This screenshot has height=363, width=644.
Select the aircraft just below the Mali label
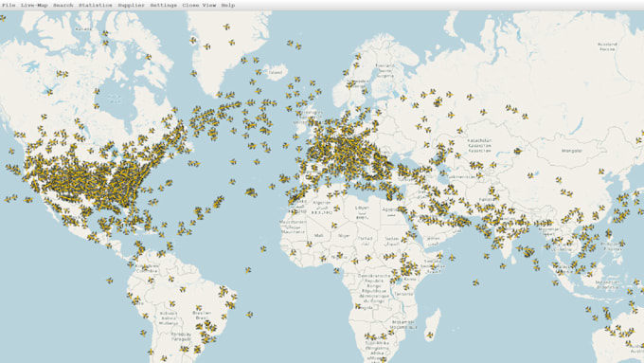[x=309, y=245]
